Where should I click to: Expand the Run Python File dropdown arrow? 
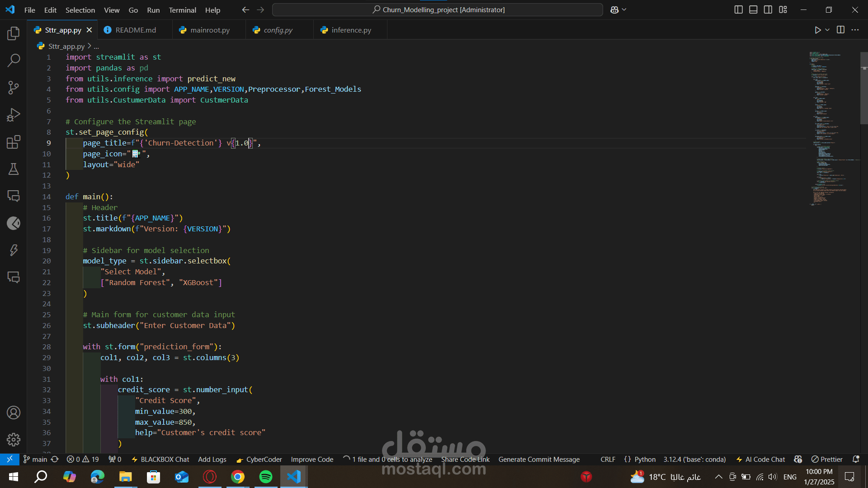[827, 30]
